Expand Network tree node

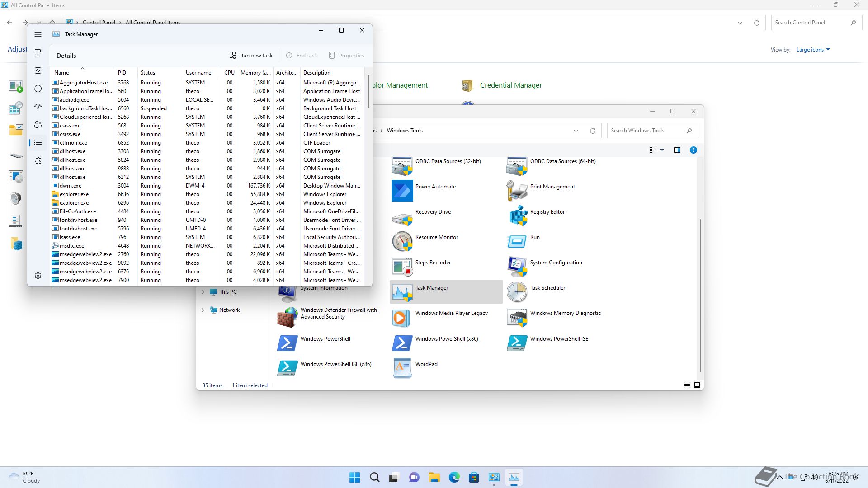tap(203, 310)
